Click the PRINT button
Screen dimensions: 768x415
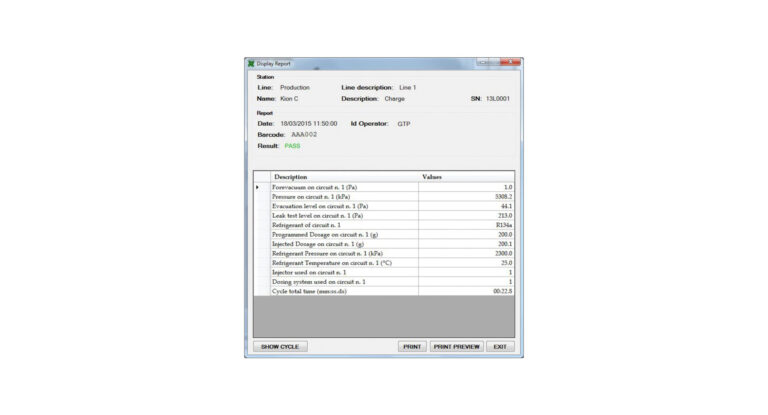412,346
